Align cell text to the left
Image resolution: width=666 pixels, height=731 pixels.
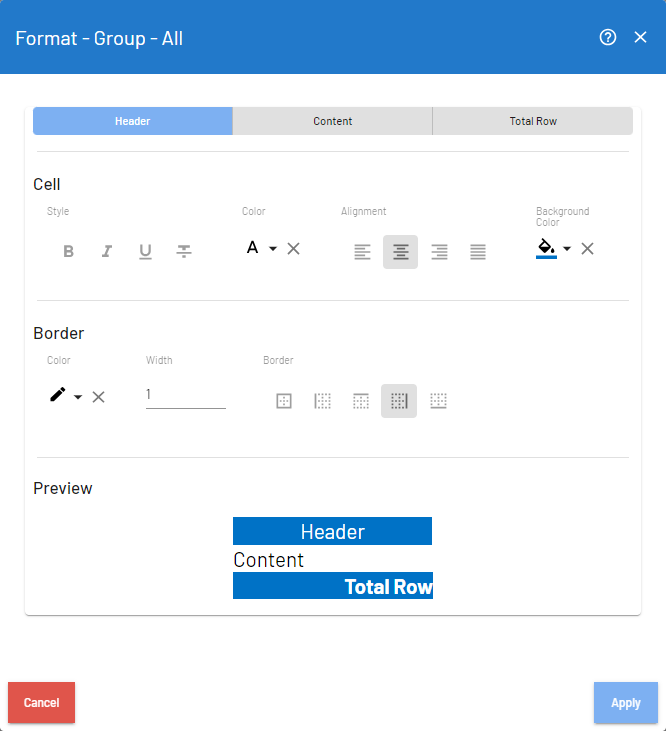pos(362,252)
